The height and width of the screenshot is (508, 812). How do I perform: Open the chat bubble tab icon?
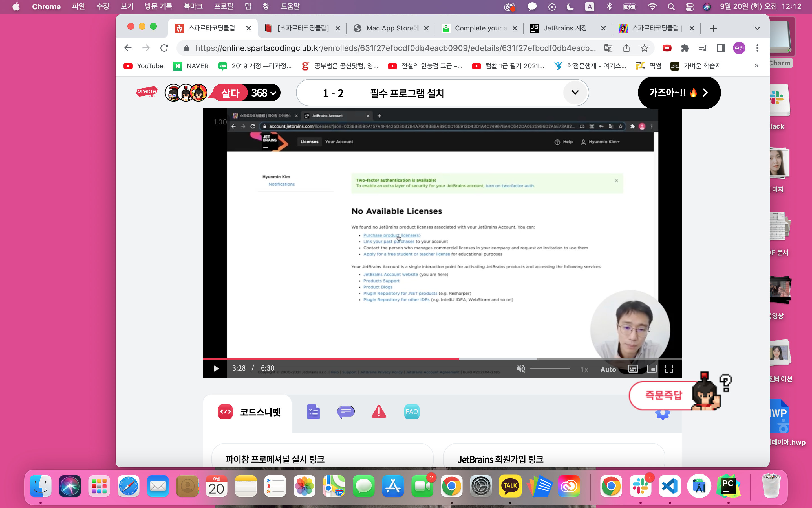[346, 412]
